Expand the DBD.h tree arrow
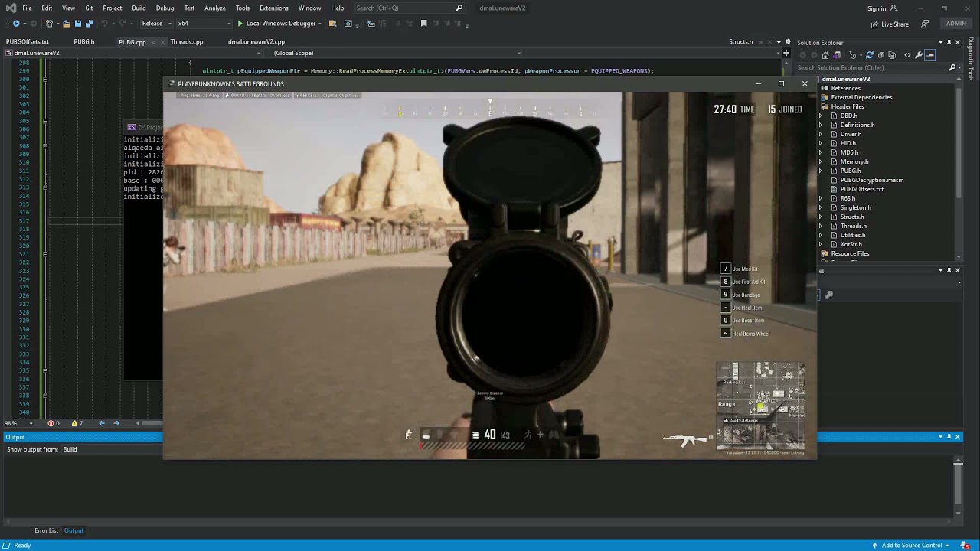This screenshot has height=551, width=980. pyautogui.click(x=821, y=116)
